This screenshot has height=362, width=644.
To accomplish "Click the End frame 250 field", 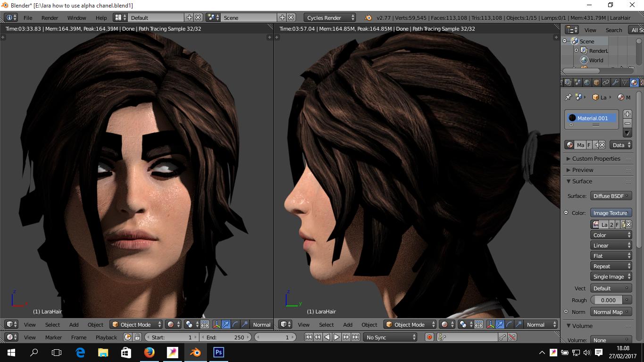I will (226, 337).
